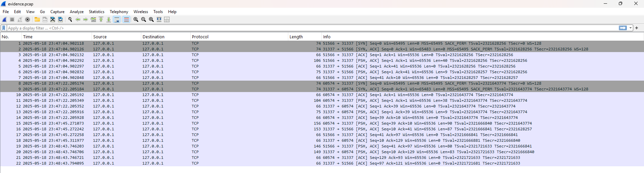Select packet 11 with Len=38
This screenshot has width=644, height=173.
pos(322,100)
